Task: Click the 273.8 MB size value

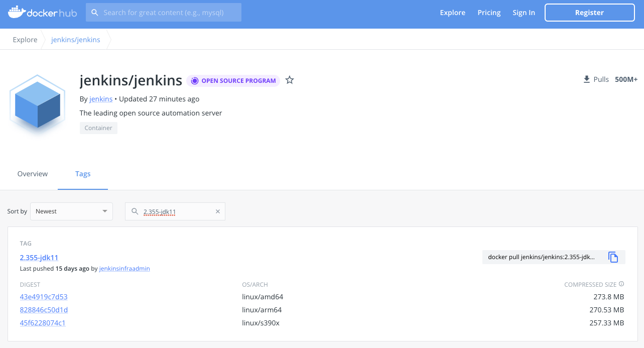Action: (x=609, y=297)
